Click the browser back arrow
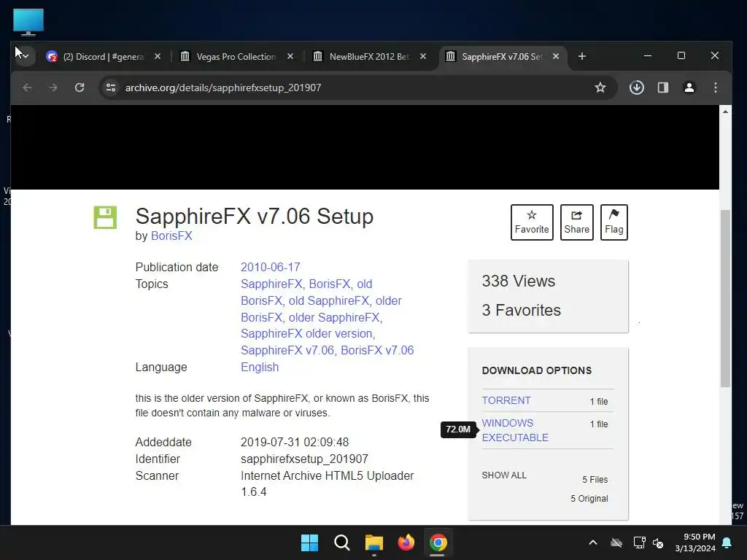The width and height of the screenshot is (747, 560). click(27, 87)
